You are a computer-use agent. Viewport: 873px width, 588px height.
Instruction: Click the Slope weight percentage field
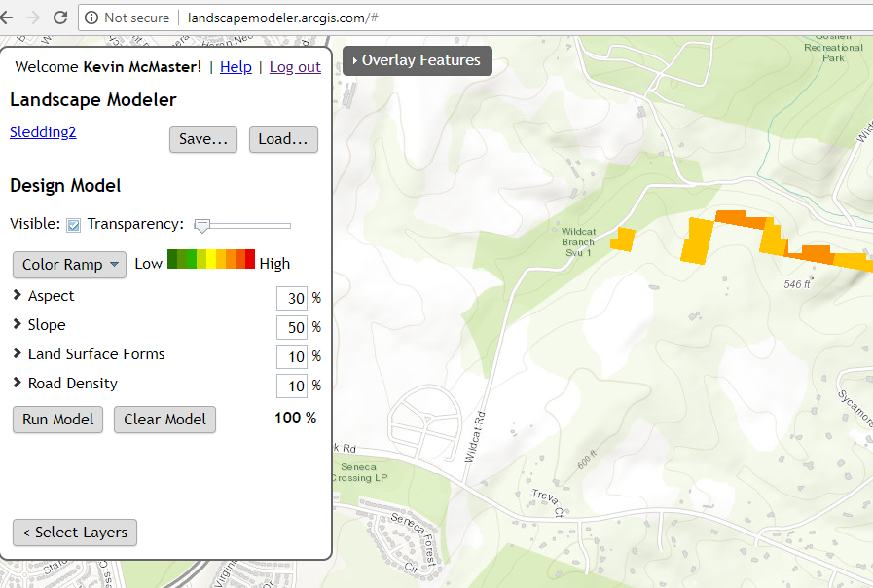(291, 327)
